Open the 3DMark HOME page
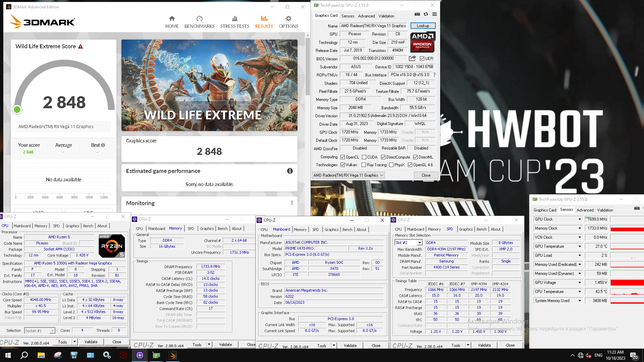 point(172,22)
